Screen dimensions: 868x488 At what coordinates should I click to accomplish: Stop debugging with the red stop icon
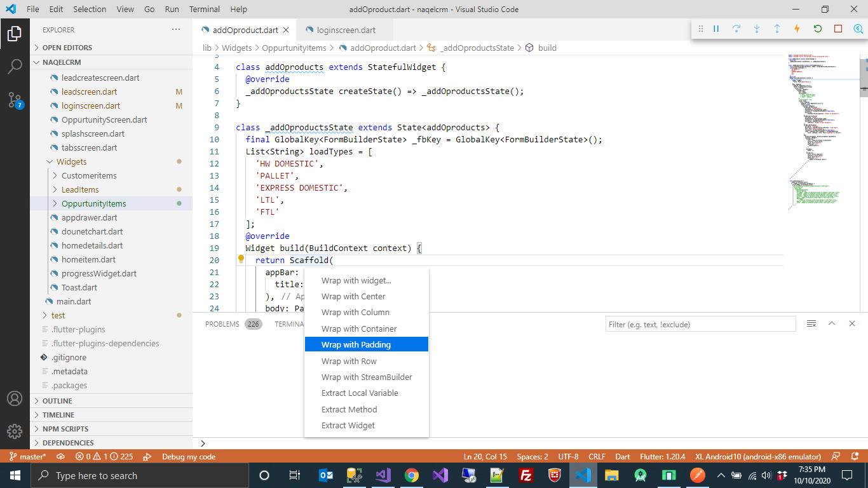[837, 29]
